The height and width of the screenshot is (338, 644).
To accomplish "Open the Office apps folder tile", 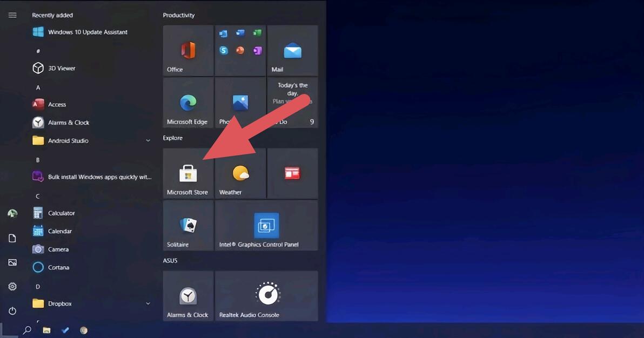I will [240, 51].
